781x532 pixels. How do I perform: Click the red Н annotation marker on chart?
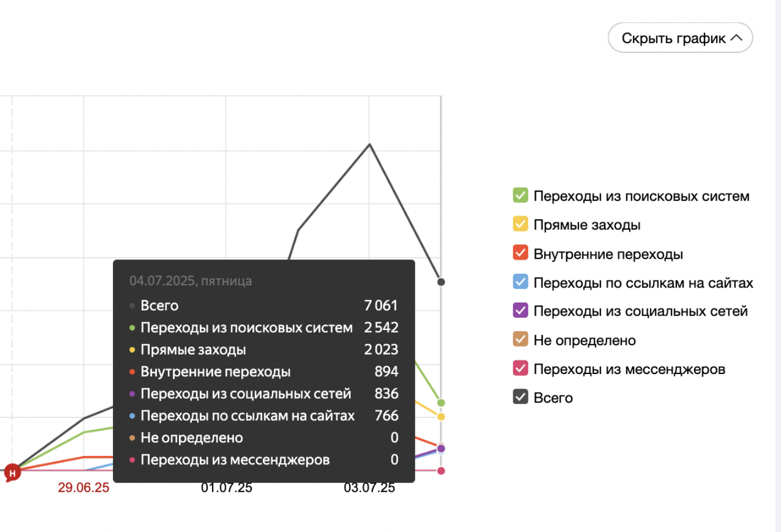12,473
